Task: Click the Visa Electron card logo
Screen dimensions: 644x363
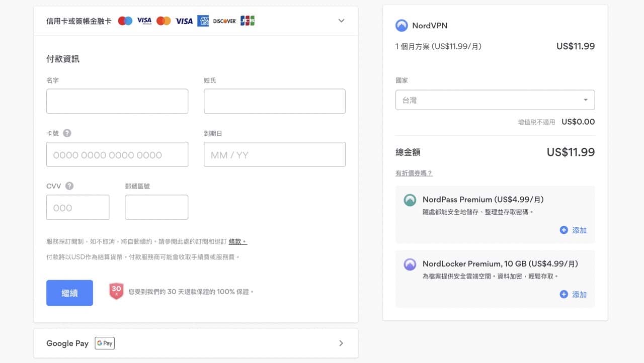Action: click(x=144, y=21)
